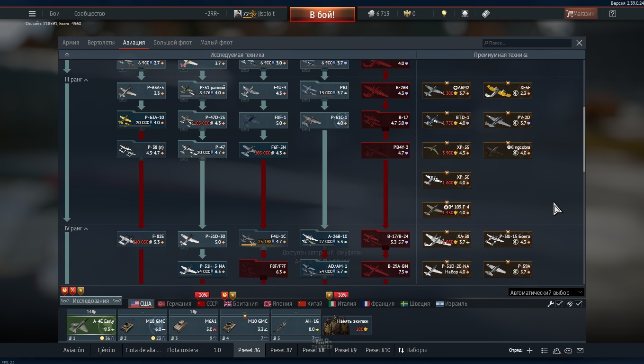Switch to the Армия tab

pos(71,43)
